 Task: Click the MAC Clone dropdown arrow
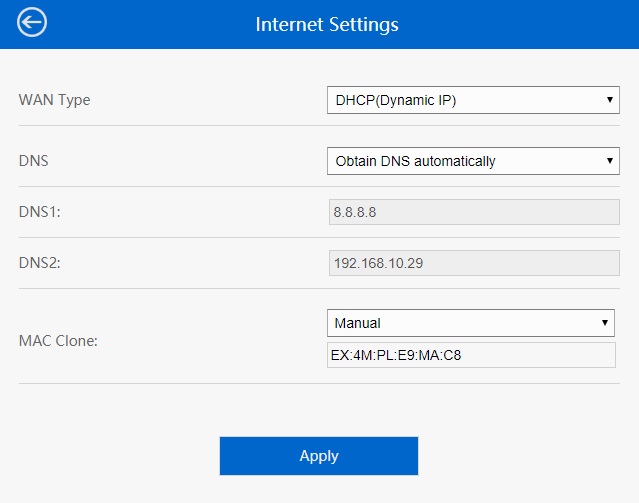click(604, 323)
